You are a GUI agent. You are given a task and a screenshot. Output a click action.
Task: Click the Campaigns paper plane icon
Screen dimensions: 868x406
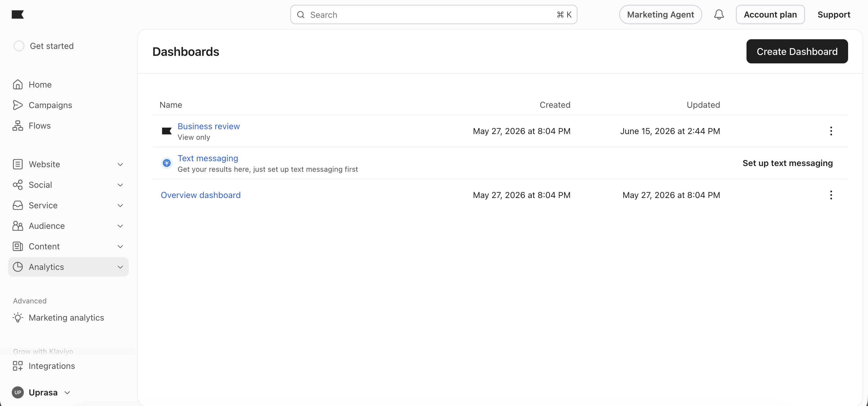[17, 105]
